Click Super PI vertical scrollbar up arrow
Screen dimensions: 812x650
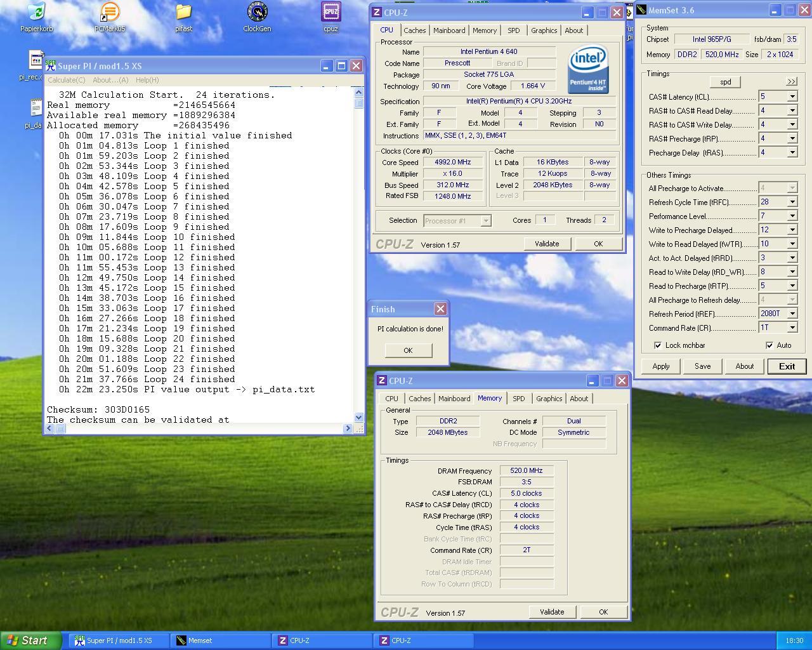coord(359,93)
